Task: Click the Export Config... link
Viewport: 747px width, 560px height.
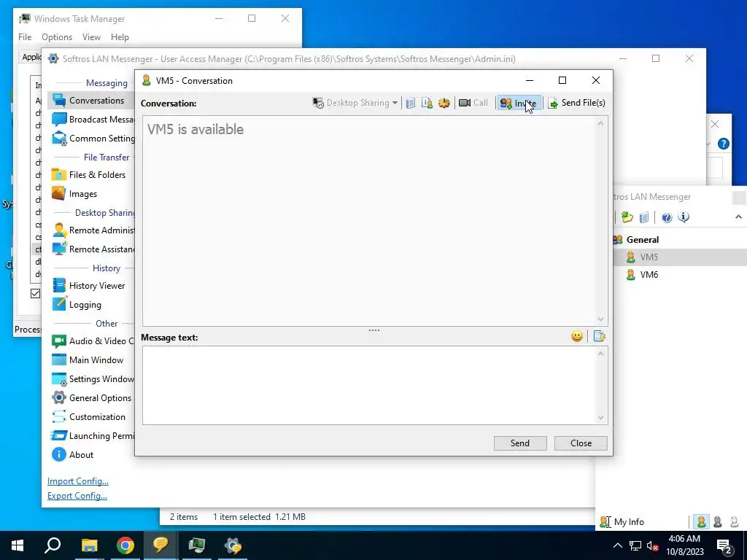Action: point(77,496)
